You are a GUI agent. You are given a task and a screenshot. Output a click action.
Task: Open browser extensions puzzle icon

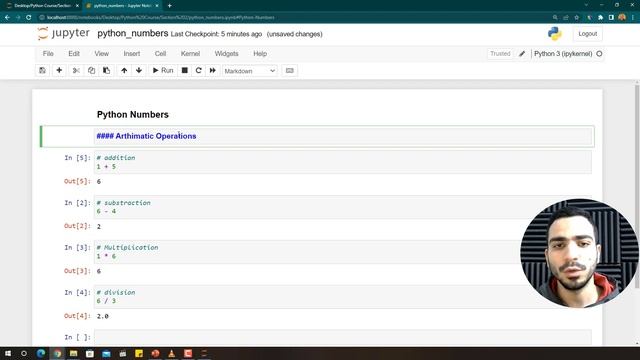(x=600, y=18)
